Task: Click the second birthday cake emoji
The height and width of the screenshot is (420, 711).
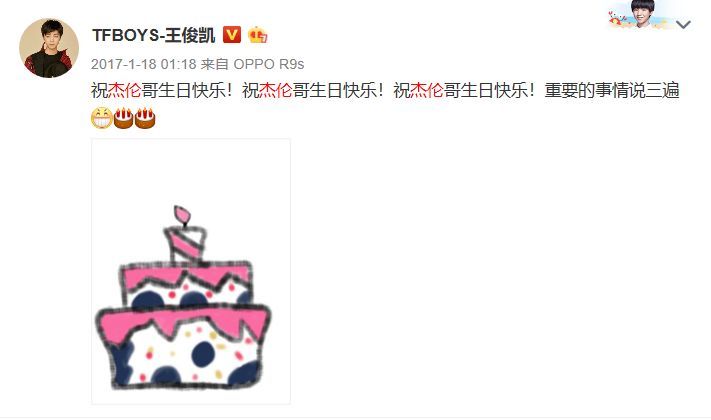Action: click(x=145, y=118)
